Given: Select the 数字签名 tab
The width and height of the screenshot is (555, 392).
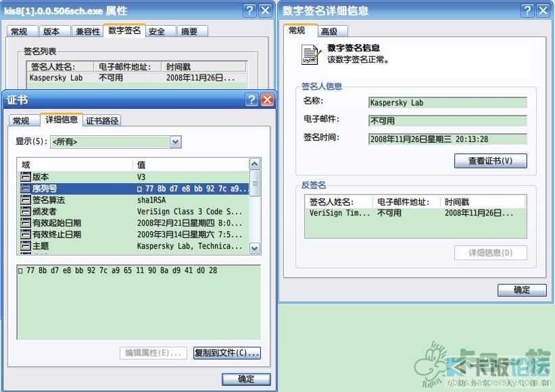Looking at the screenshot, I should pos(124,30).
